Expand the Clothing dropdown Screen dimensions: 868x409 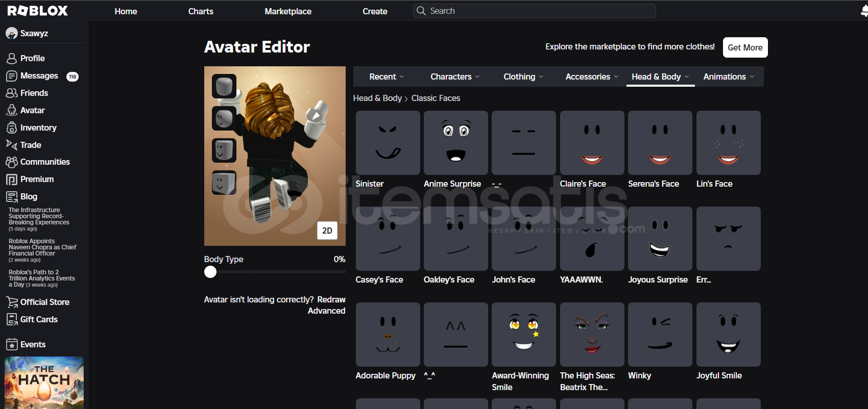coord(524,76)
